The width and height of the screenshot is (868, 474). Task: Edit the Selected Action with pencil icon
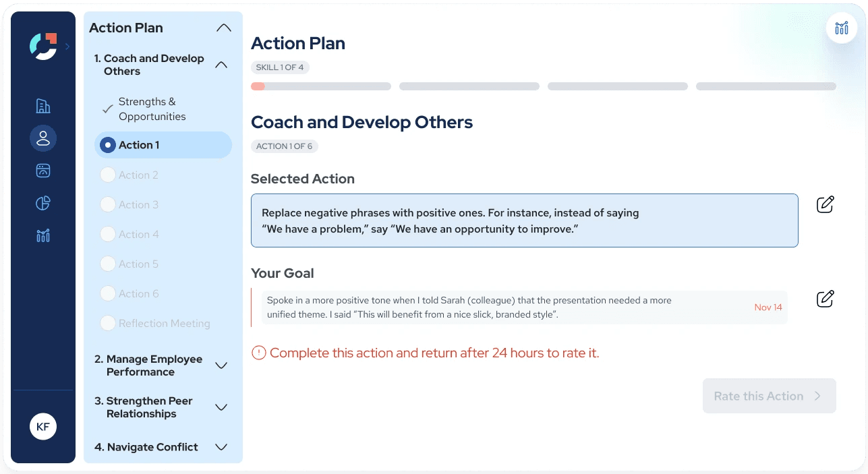pos(826,204)
